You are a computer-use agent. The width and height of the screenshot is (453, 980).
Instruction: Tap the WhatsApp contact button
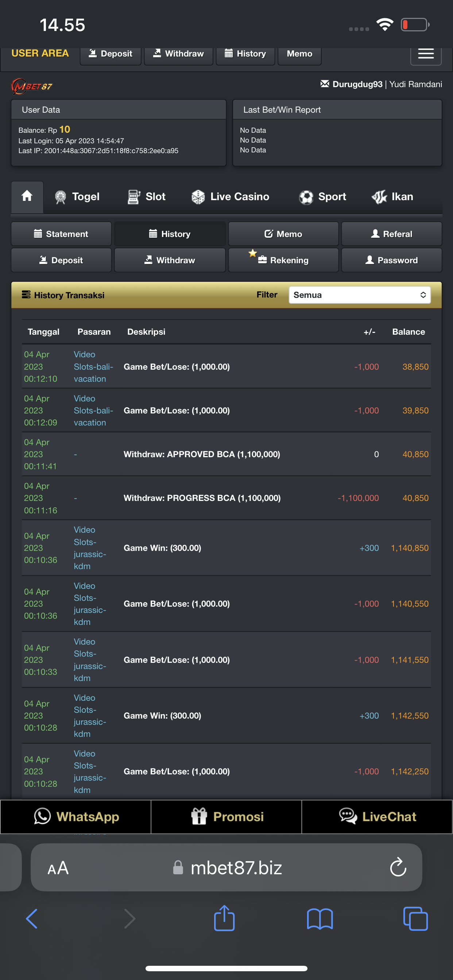76,816
